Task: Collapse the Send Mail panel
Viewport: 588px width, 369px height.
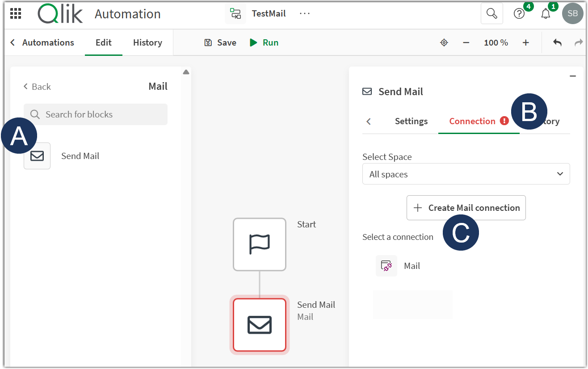Action: (573, 75)
